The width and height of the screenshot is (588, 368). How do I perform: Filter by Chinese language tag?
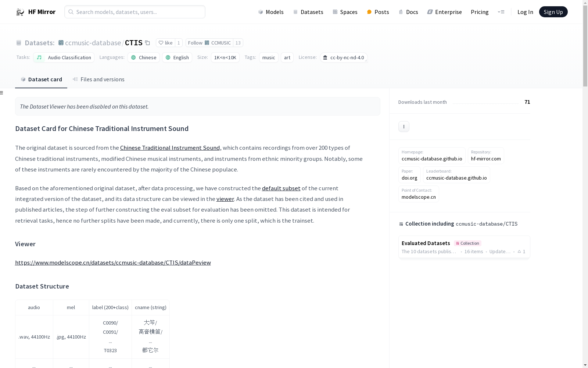click(x=144, y=57)
